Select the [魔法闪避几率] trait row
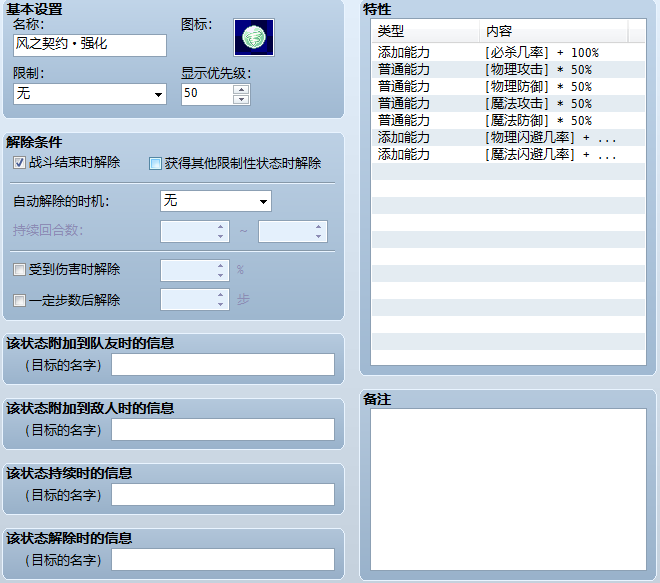The width and height of the screenshot is (660, 583). (x=508, y=154)
